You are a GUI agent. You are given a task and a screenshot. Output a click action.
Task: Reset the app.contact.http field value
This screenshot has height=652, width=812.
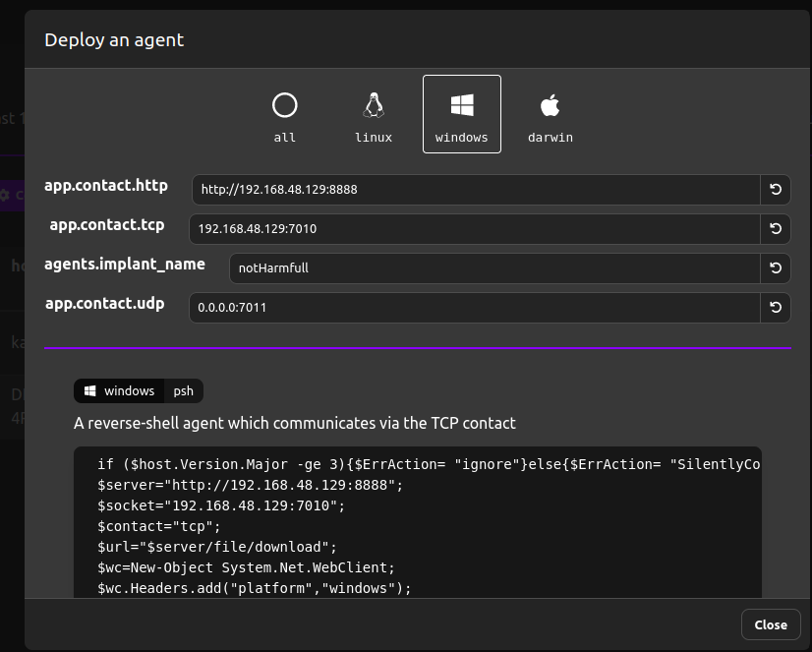[776, 190]
